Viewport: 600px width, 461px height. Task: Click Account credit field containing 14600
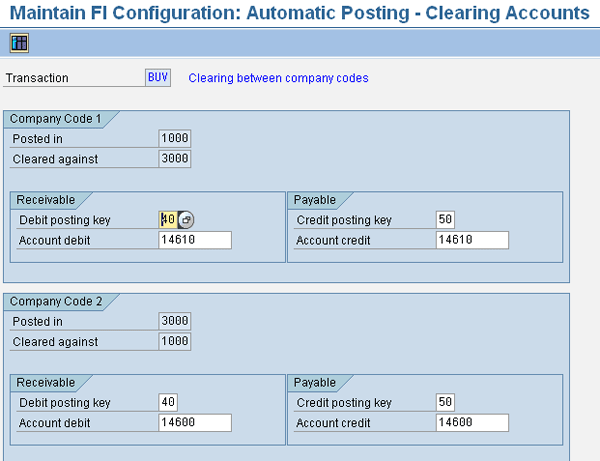[472, 423]
